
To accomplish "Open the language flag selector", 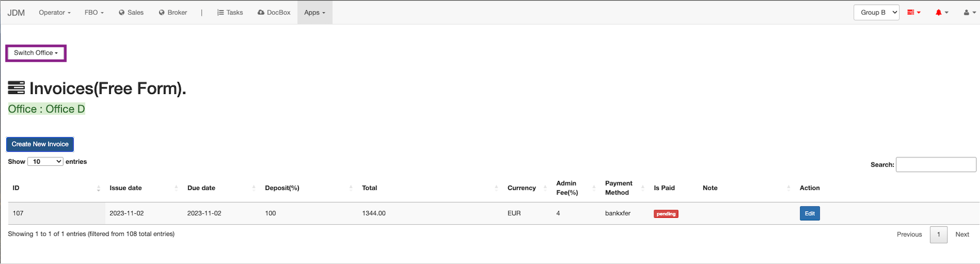I will 914,13.
